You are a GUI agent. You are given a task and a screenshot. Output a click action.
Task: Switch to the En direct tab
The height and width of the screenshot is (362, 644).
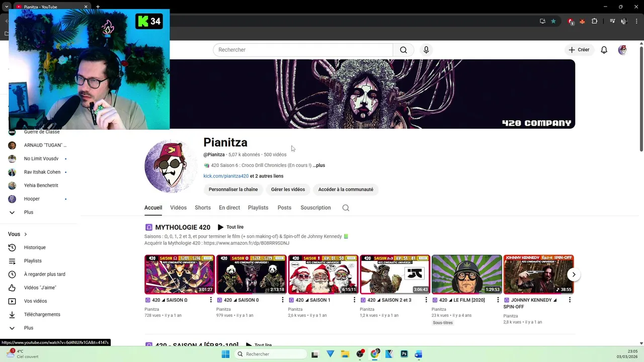point(229,208)
